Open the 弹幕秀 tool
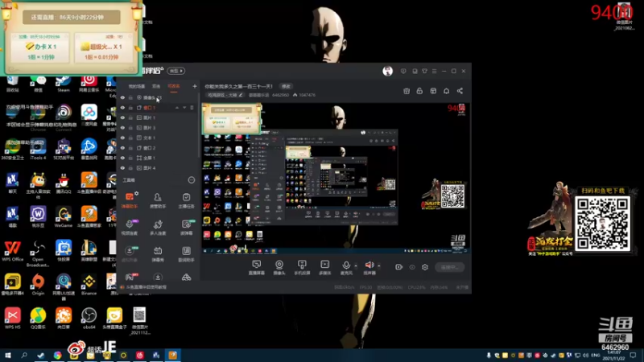Screen dimensions: 644x362 [158, 253]
